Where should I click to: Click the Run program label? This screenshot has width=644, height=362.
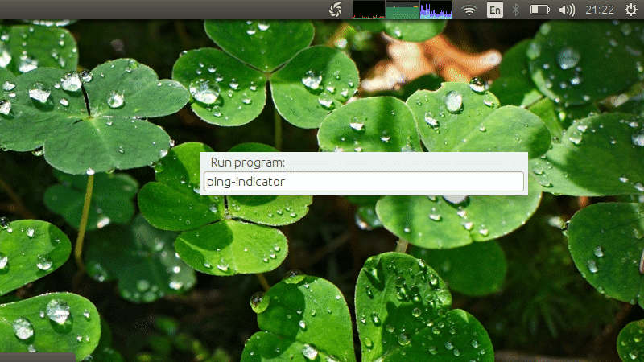(247, 162)
